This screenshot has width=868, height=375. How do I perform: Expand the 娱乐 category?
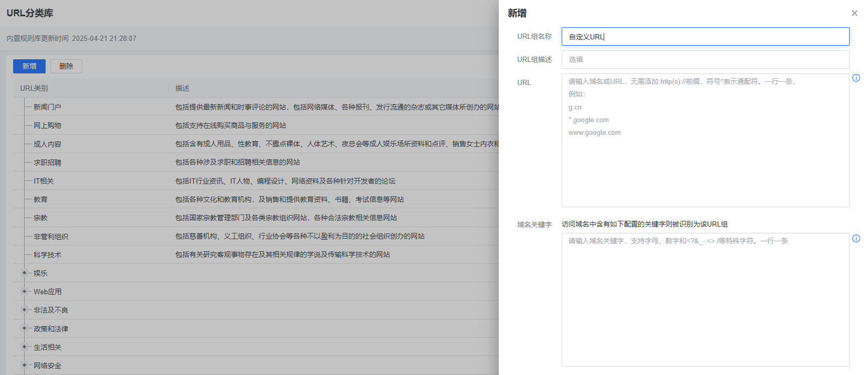[24, 273]
